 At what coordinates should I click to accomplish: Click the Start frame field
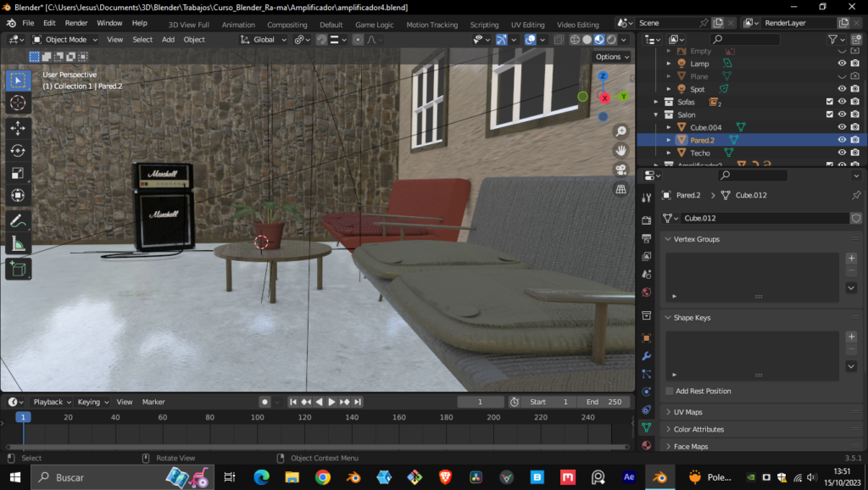pyautogui.click(x=548, y=402)
